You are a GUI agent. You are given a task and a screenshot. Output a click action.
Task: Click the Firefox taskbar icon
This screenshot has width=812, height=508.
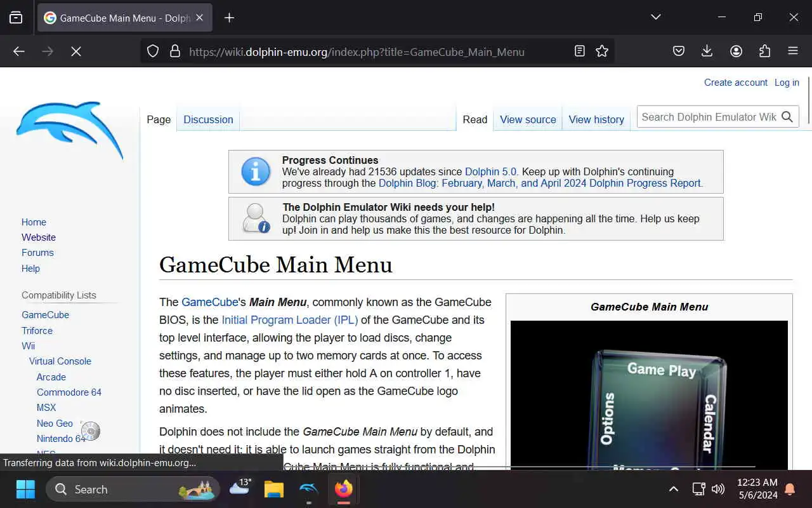click(x=343, y=489)
